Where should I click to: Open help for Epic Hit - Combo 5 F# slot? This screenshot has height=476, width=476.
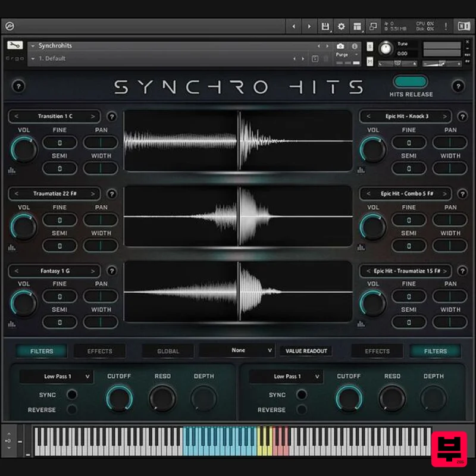462,194
